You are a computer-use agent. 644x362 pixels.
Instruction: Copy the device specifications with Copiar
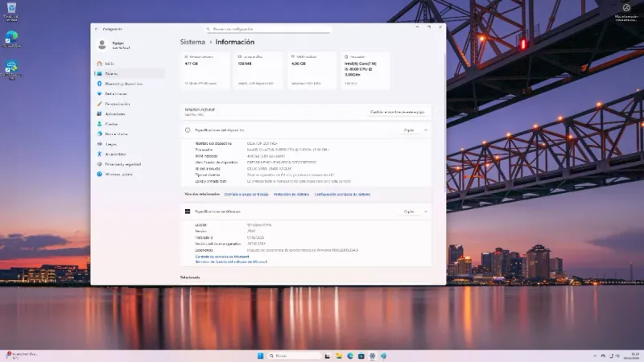click(409, 130)
